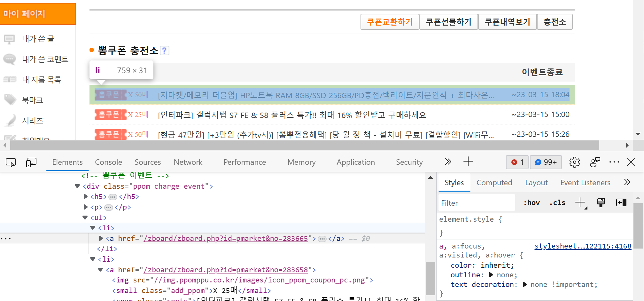Open the stylesheet…122115:4168 source link
Image resolution: width=644 pixels, height=301 pixels.
pyautogui.click(x=583, y=246)
